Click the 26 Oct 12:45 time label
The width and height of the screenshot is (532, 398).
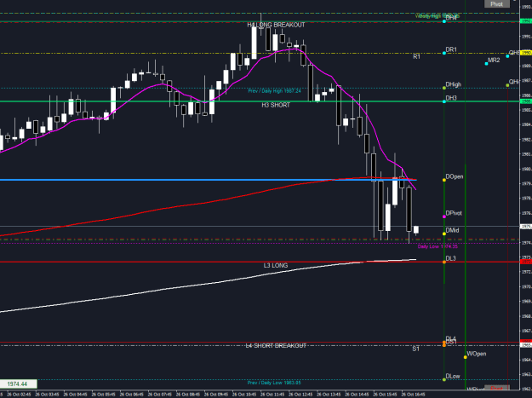point(300,395)
